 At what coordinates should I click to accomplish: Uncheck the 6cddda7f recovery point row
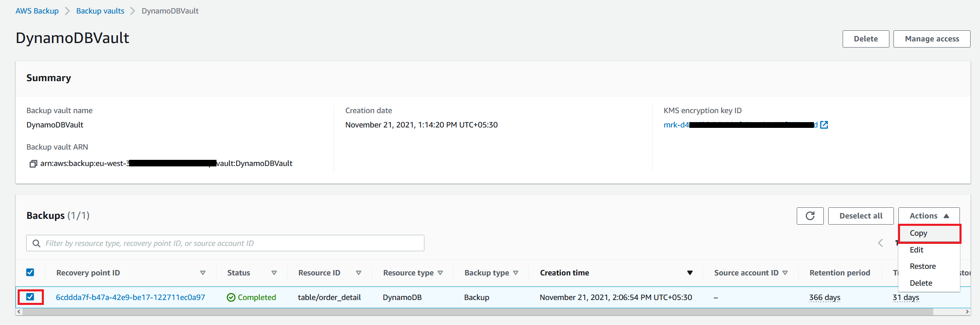[30, 297]
